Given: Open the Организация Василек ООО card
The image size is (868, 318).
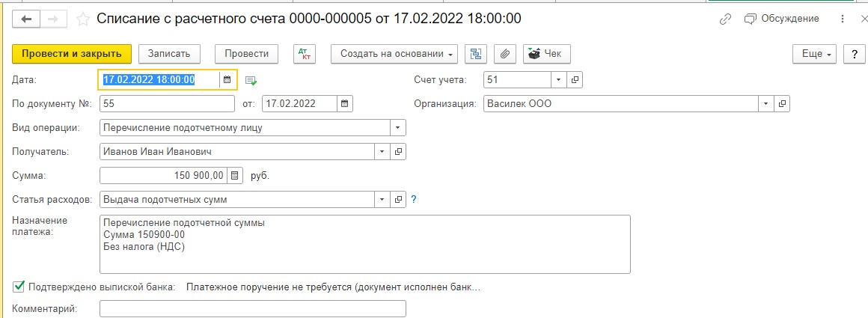Looking at the screenshot, I should tap(782, 103).
